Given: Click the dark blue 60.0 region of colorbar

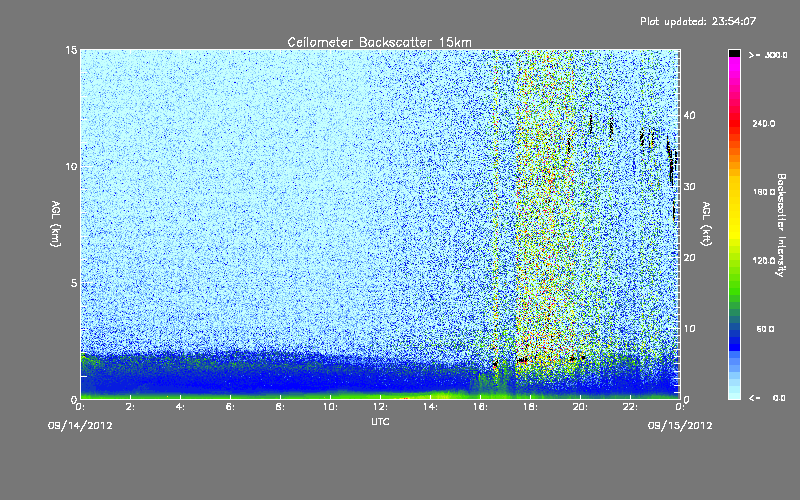Looking at the screenshot, I should pos(734,330).
